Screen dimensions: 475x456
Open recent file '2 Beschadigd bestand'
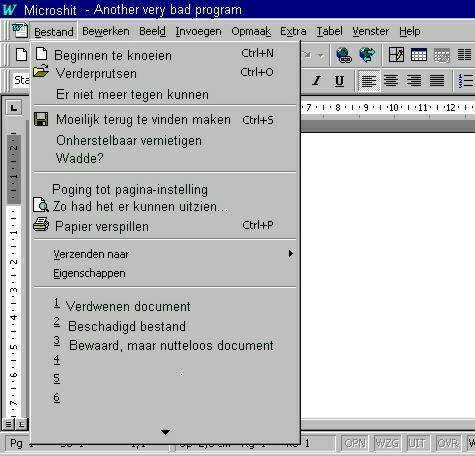coord(164,326)
